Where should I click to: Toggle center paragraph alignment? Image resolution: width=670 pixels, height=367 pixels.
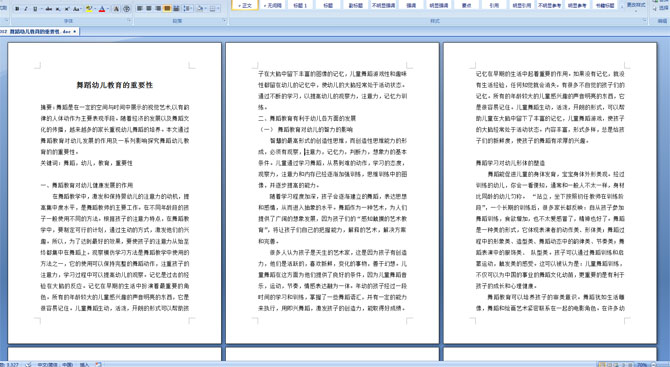[149, 9]
